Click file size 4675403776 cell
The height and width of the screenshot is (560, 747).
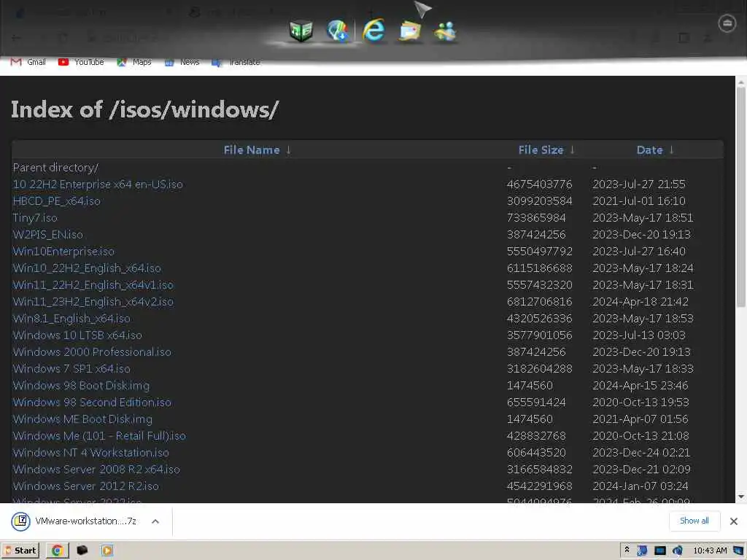click(539, 184)
